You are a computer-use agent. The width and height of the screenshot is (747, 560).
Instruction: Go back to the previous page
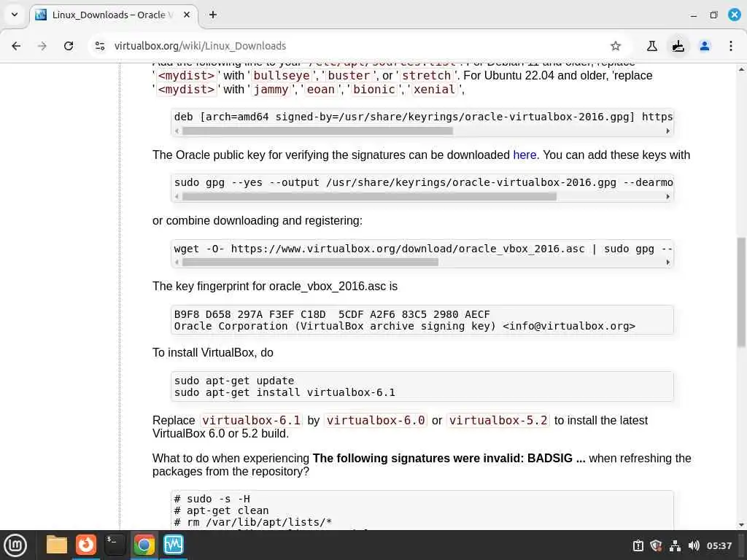pyautogui.click(x=16, y=46)
